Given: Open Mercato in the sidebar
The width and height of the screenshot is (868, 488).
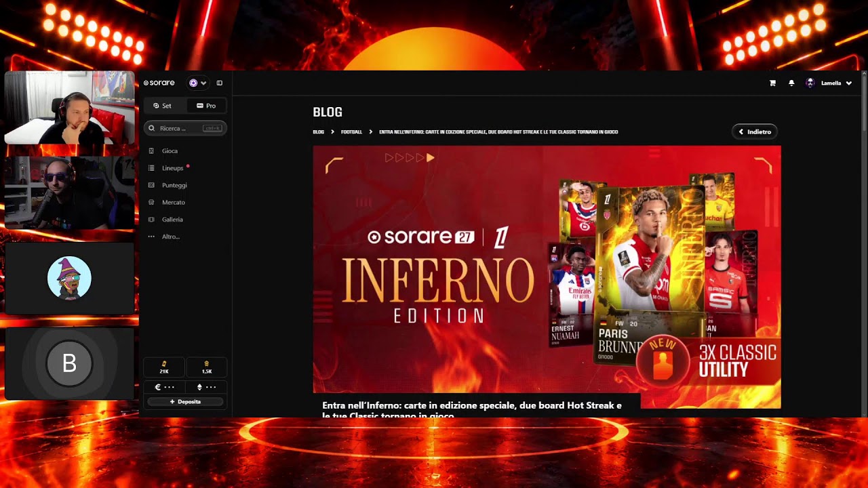Looking at the screenshot, I should [173, 202].
